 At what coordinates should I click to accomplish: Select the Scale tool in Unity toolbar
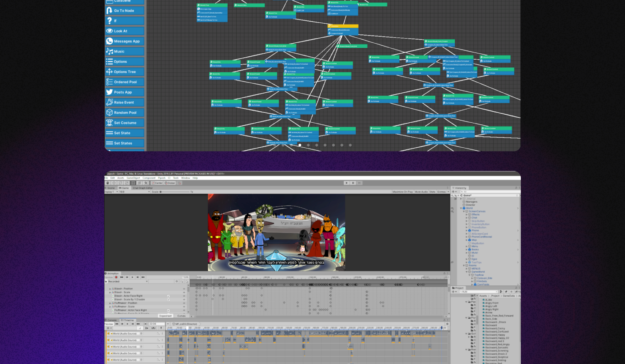(127, 183)
